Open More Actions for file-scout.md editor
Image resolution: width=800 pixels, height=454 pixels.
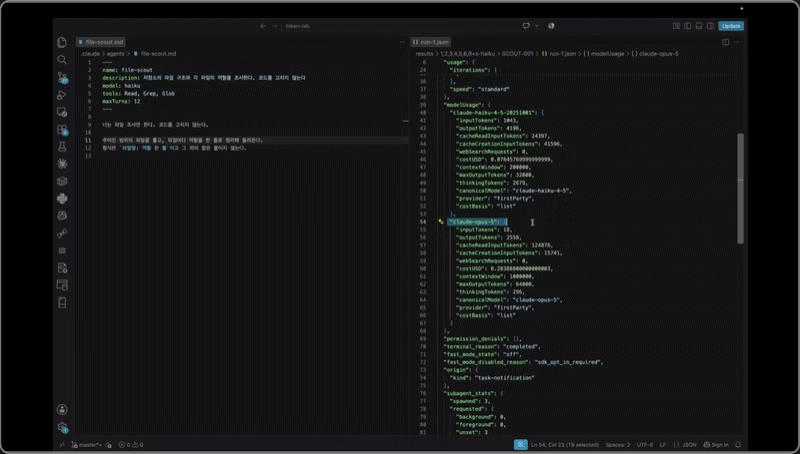402,42
